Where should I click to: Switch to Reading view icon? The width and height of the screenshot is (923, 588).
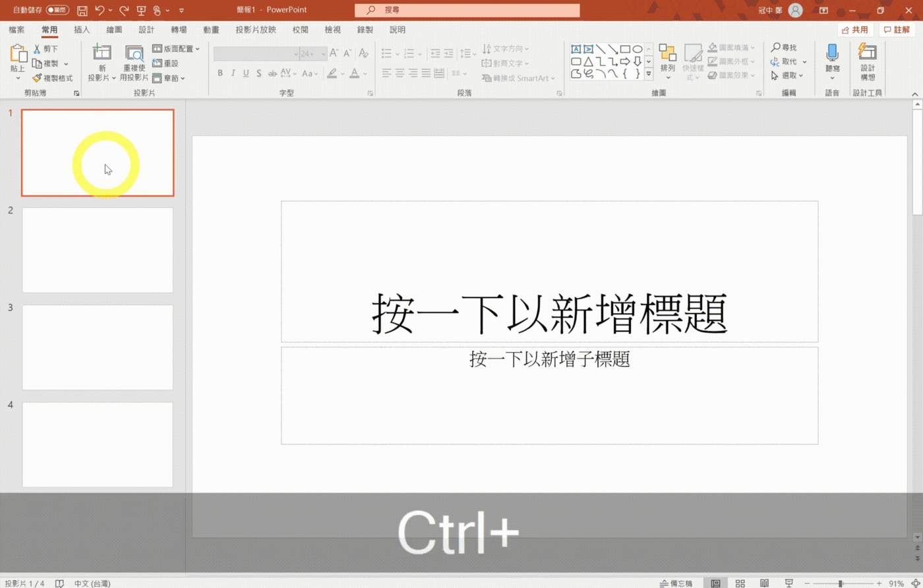click(x=764, y=583)
